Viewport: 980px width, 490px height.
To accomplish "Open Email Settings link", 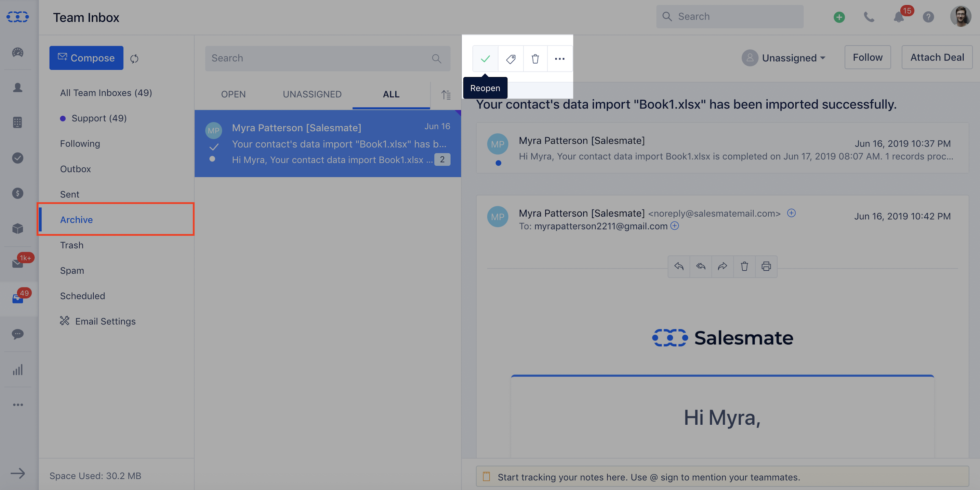I will click(x=98, y=321).
